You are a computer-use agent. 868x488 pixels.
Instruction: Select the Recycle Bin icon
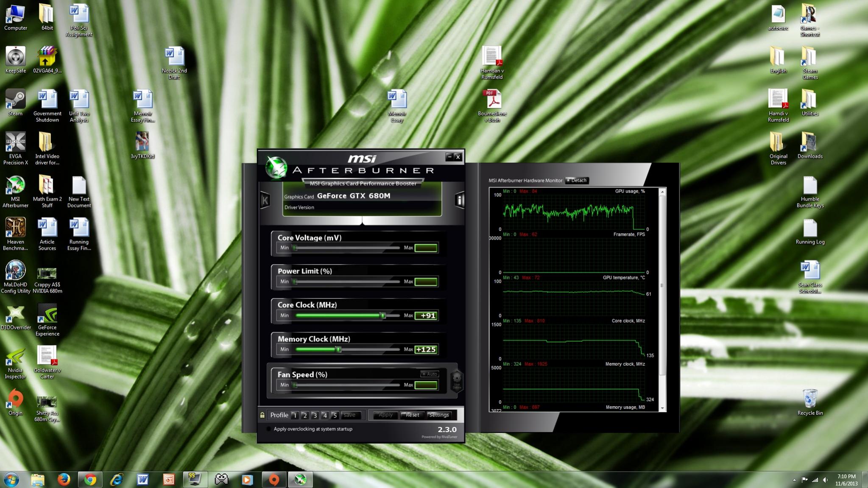point(810,402)
